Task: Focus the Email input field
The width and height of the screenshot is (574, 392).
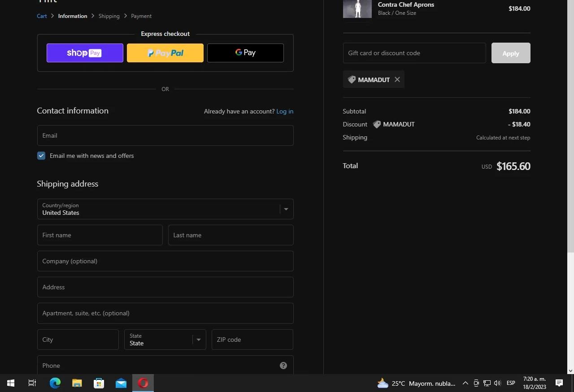Action: pos(165,135)
